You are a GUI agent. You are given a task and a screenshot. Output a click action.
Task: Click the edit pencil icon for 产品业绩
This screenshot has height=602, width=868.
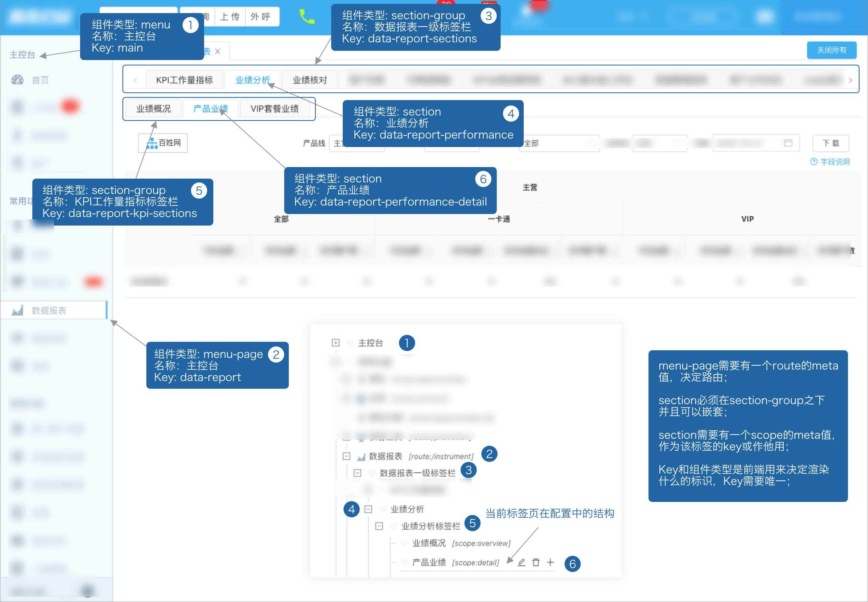(x=521, y=562)
